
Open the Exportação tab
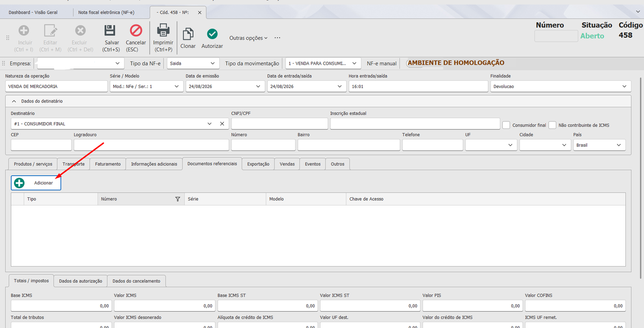point(258,164)
